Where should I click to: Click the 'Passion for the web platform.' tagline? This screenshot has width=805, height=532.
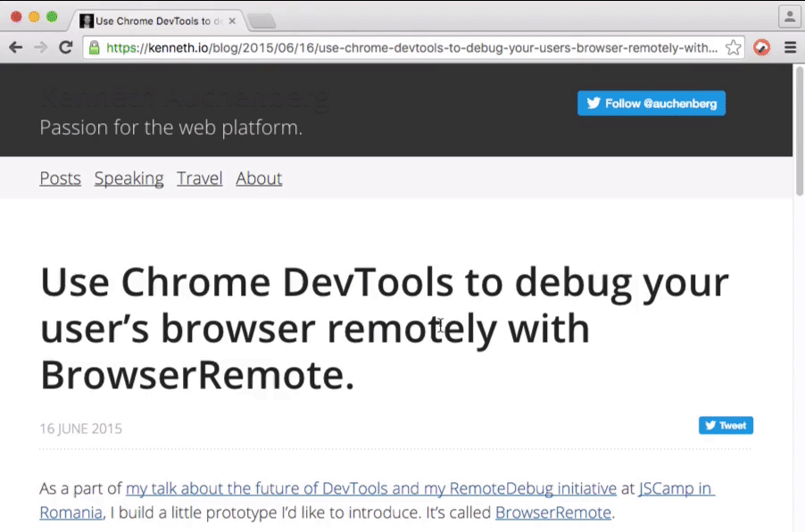171,128
